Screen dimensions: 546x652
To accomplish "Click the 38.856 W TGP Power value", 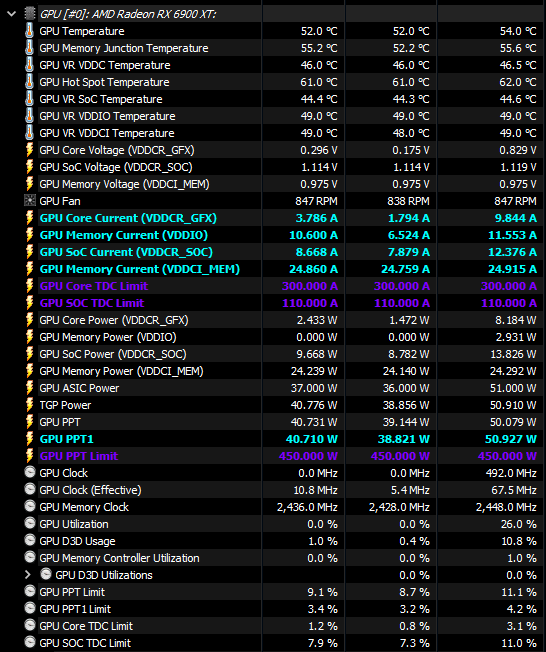I will [x=406, y=405].
